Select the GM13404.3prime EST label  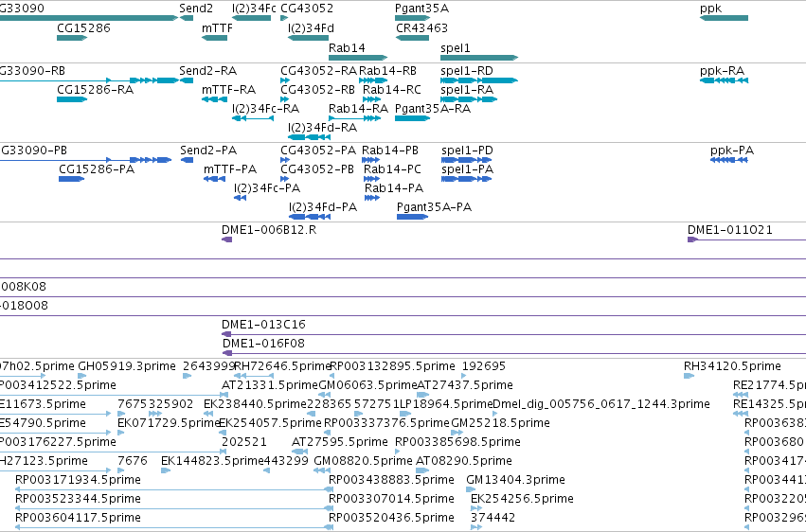[515, 480]
